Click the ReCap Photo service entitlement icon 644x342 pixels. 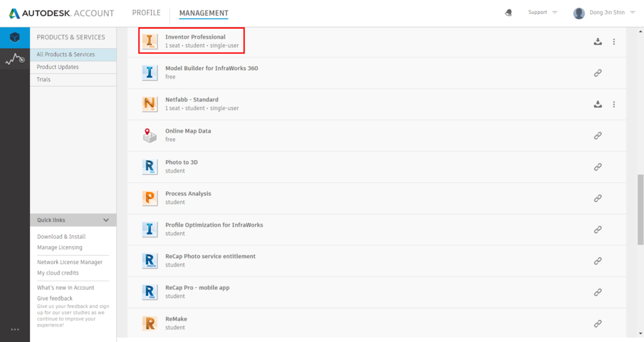pos(149,261)
